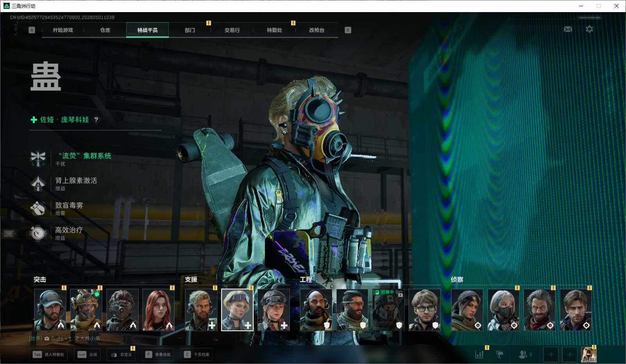The height and width of the screenshot is (364, 626).
Task: Open the settings gear icon
Action: pyautogui.click(x=589, y=29)
